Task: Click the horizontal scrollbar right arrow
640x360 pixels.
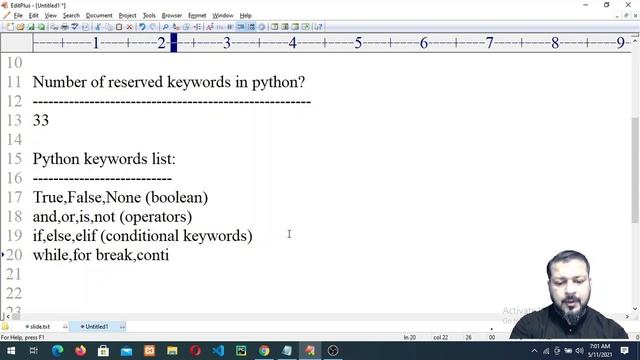Action: 627,316
